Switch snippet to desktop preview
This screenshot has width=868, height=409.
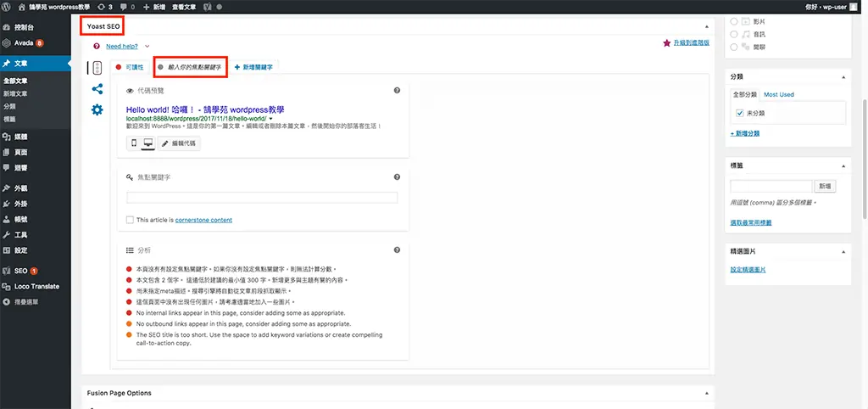(147, 143)
